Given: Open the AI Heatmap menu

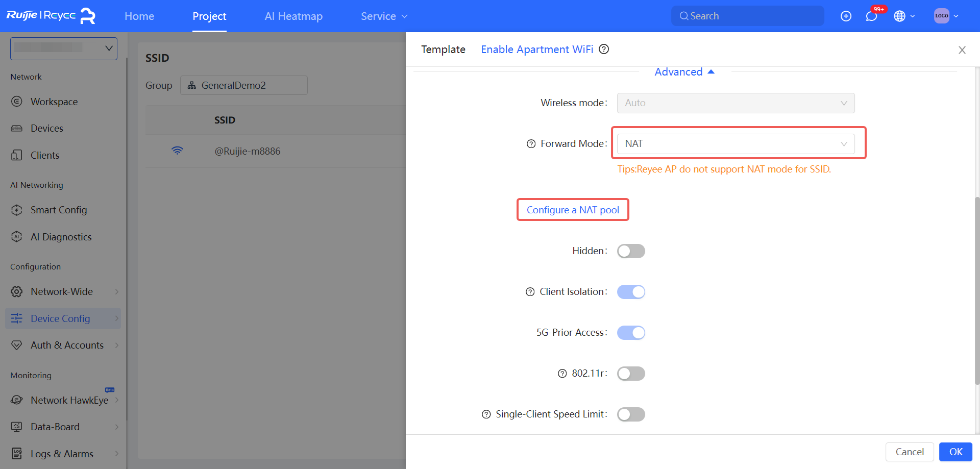Looking at the screenshot, I should coord(293,16).
